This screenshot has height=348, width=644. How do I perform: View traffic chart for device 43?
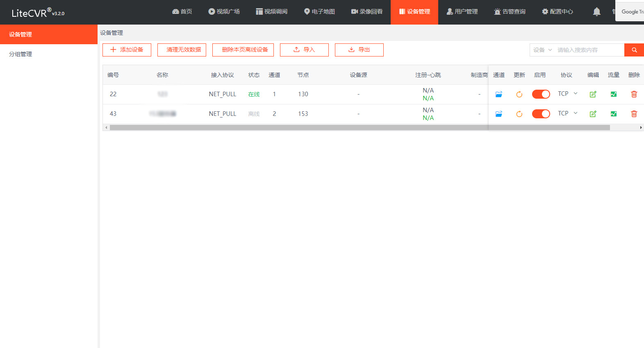613,114
